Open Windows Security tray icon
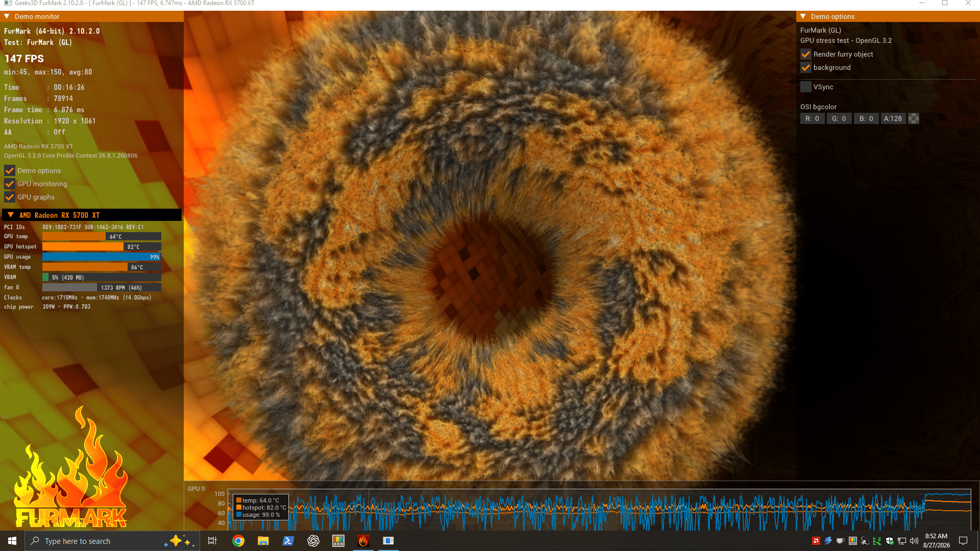980x551 pixels. pyautogui.click(x=889, y=541)
